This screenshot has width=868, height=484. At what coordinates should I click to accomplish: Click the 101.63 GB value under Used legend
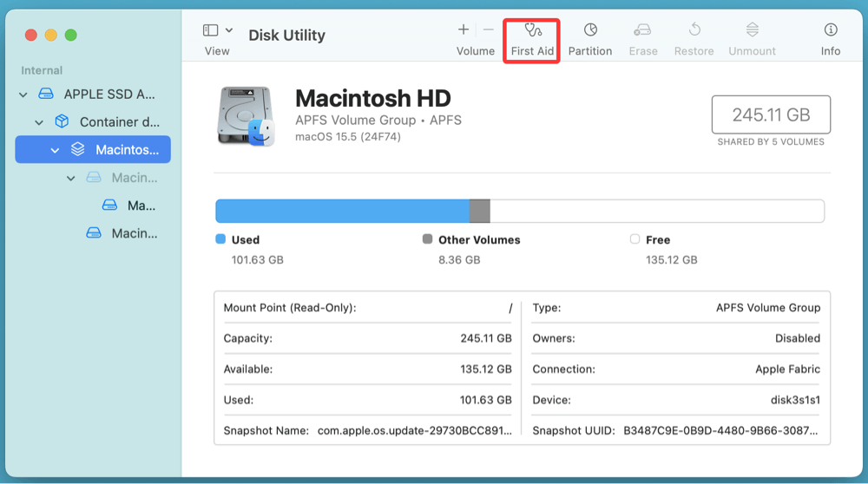[x=258, y=260]
